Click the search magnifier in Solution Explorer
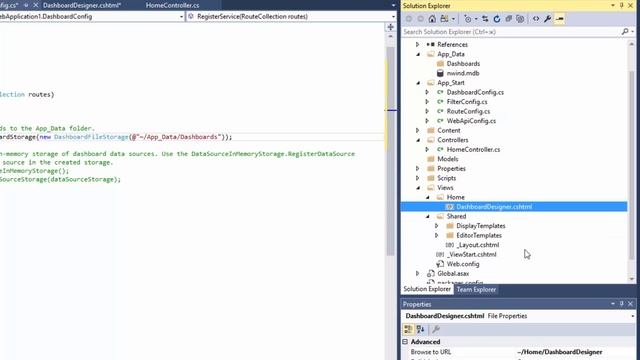Image resolution: width=640 pixels, height=360 pixels. [x=625, y=31]
